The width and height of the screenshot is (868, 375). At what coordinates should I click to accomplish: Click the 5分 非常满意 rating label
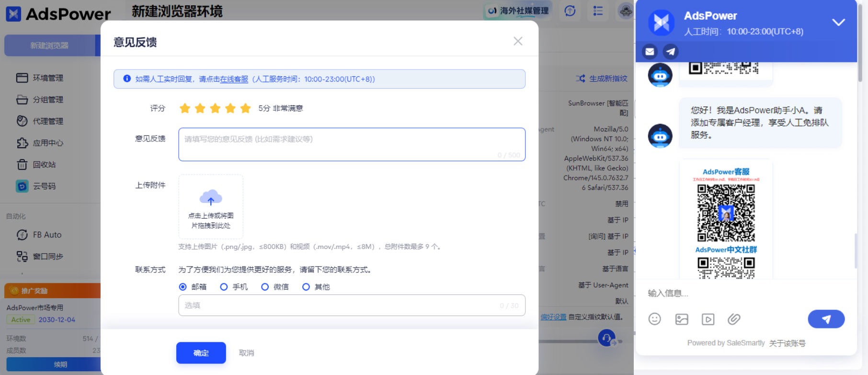pyautogui.click(x=281, y=108)
